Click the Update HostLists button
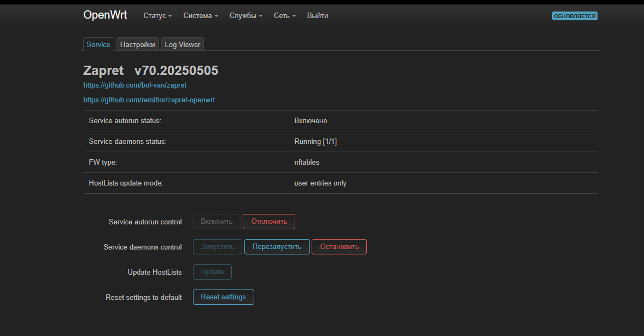Image resolution: width=644 pixels, height=336 pixels. (x=212, y=272)
